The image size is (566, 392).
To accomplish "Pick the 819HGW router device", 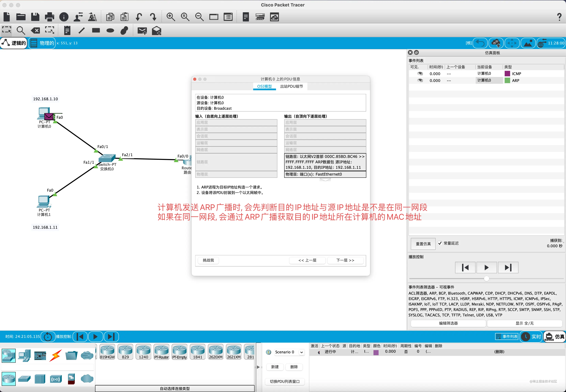I will point(107,352).
